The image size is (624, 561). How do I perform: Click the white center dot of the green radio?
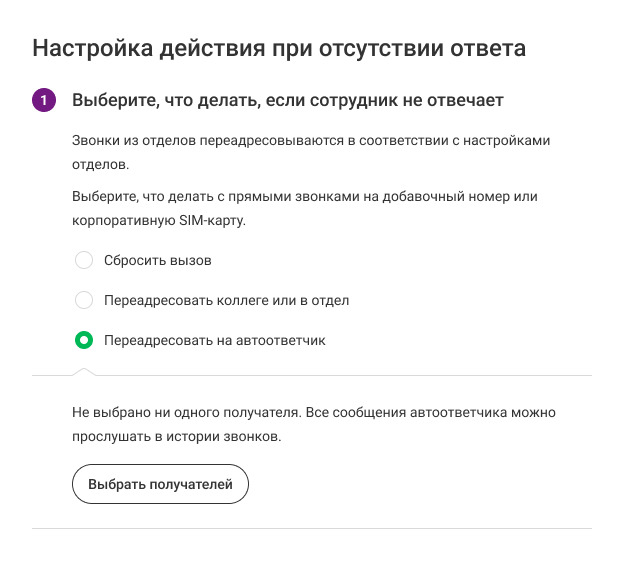pyautogui.click(x=84, y=340)
